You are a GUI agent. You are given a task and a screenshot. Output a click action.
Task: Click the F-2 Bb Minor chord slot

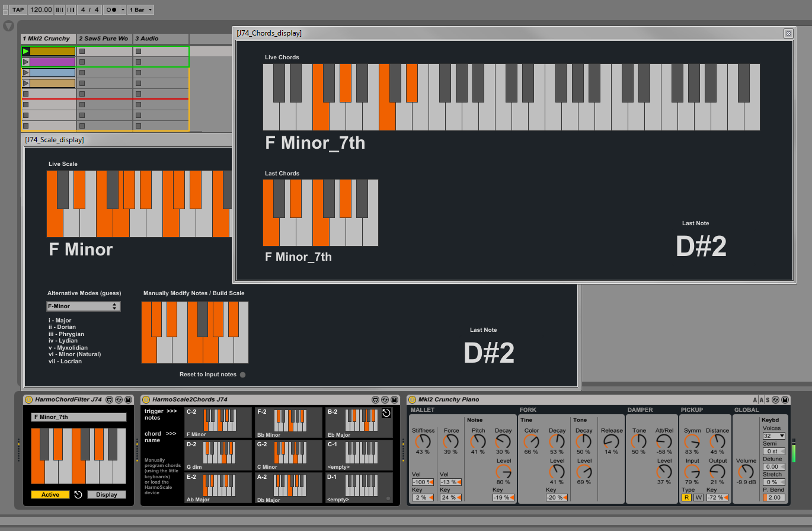[x=289, y=423]
